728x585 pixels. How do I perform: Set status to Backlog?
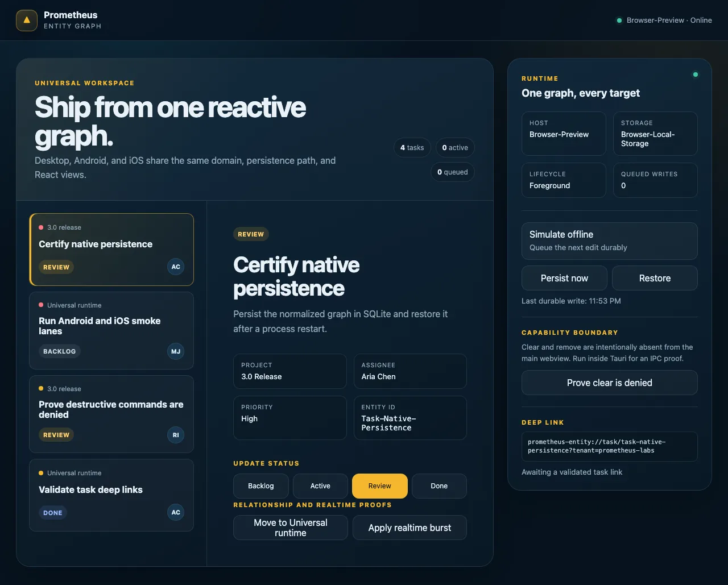pyautogui.click(x=261, y=486)
